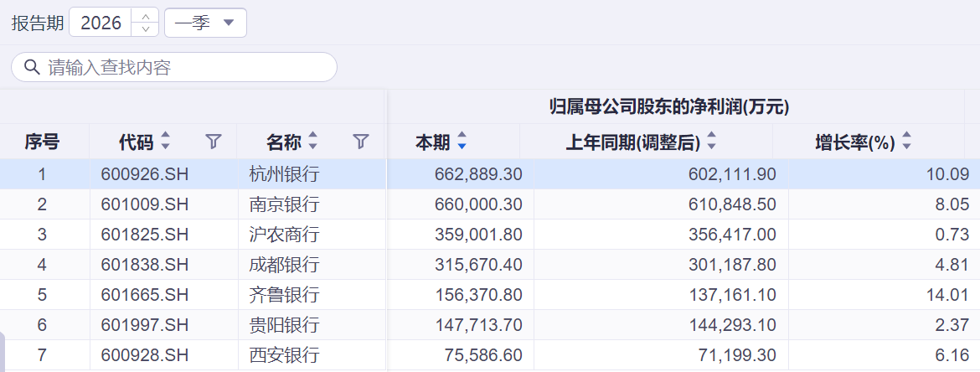This screenshot has width=980, height=372.
Task: Select the 杭州银行 name cell
Action: click(284, 174)
